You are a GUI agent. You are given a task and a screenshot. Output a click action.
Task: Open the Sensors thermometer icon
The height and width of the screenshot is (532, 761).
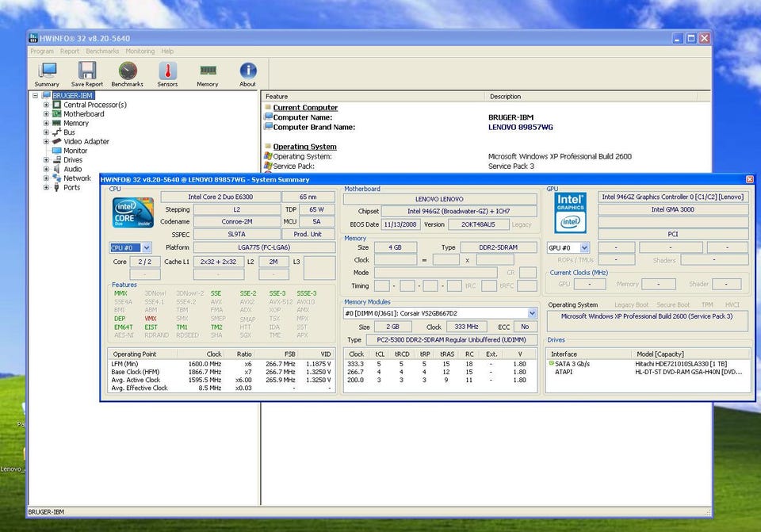pyautogui.click(x=167, y=71)
